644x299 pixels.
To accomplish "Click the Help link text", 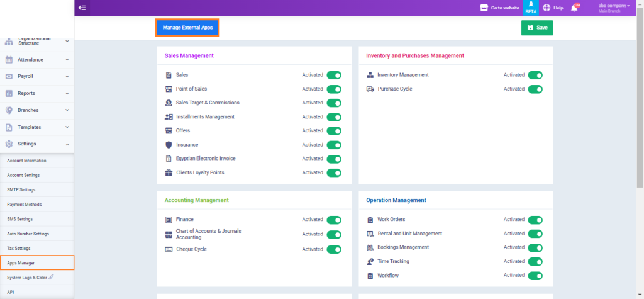I will click(x=558, y=8).
